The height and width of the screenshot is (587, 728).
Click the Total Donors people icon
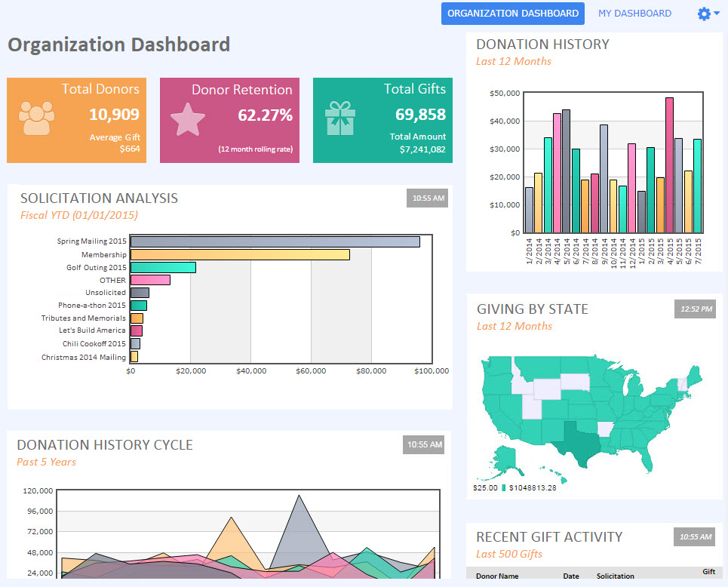point(37,118)
